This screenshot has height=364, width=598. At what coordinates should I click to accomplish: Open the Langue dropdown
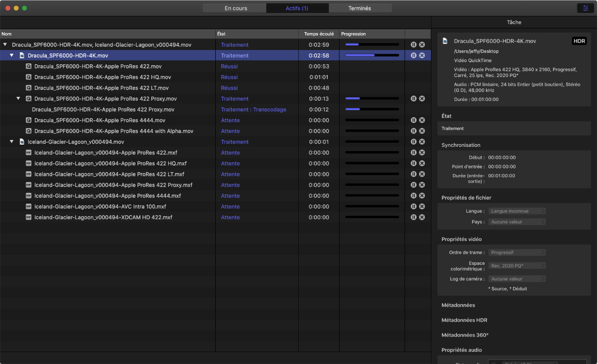pos(517,211)
